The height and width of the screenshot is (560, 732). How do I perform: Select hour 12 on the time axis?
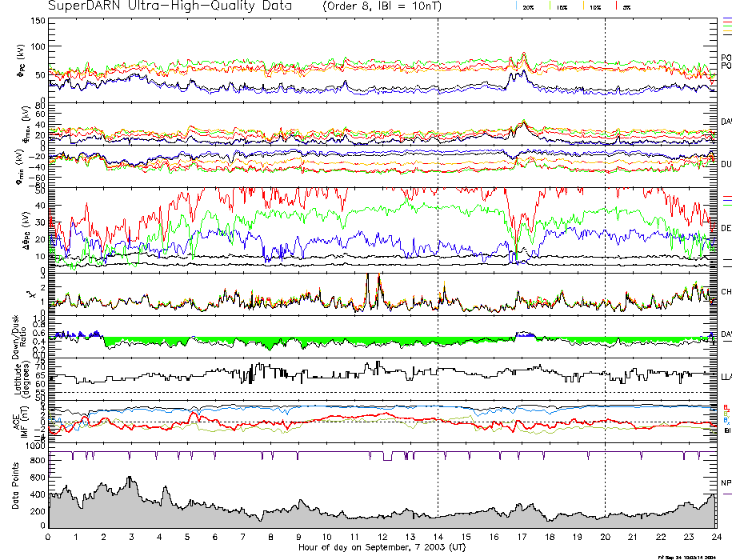(382, 538)
